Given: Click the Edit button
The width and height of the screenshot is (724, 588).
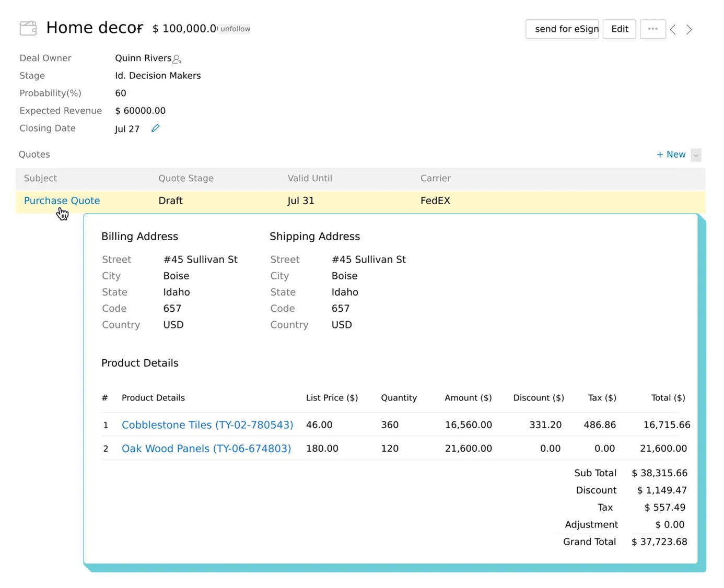Looking at the screenshot, I should [x=619, y=29].
